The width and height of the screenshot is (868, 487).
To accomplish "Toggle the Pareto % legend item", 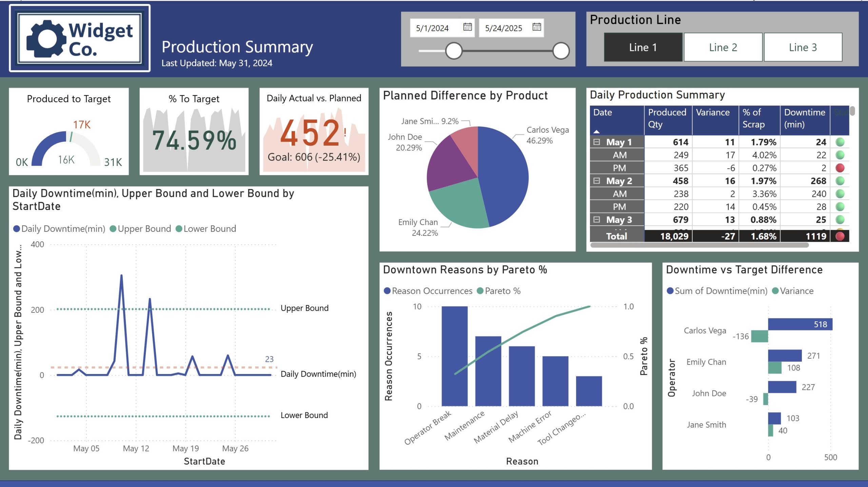I will point(498,291).
